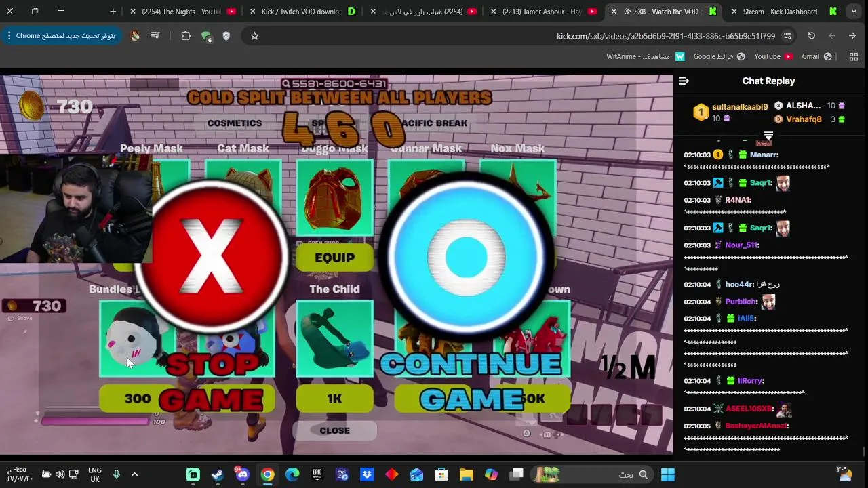Show hidden system tray icons

pyautogui.click(x=134, y=474)
